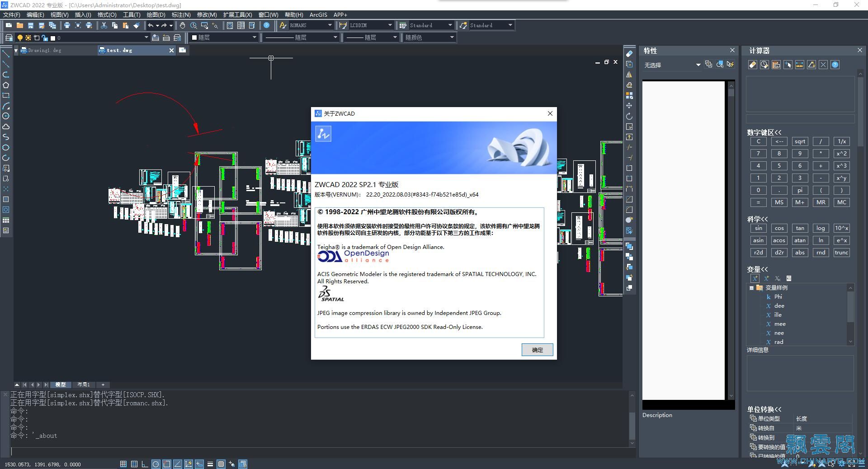Click the Cut scissors icon
This screenshot has width=868, height=469.
(x=104, y=25)
